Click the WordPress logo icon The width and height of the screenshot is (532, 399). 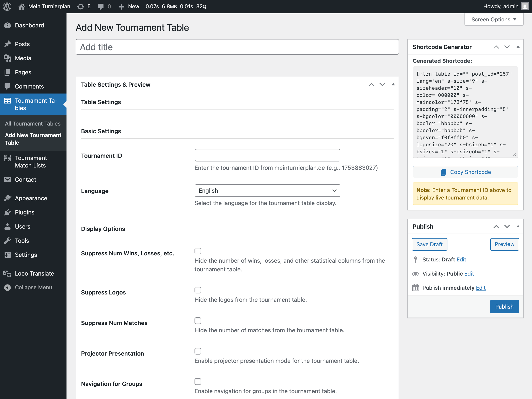pyautogui.click(x=7, y=6)
